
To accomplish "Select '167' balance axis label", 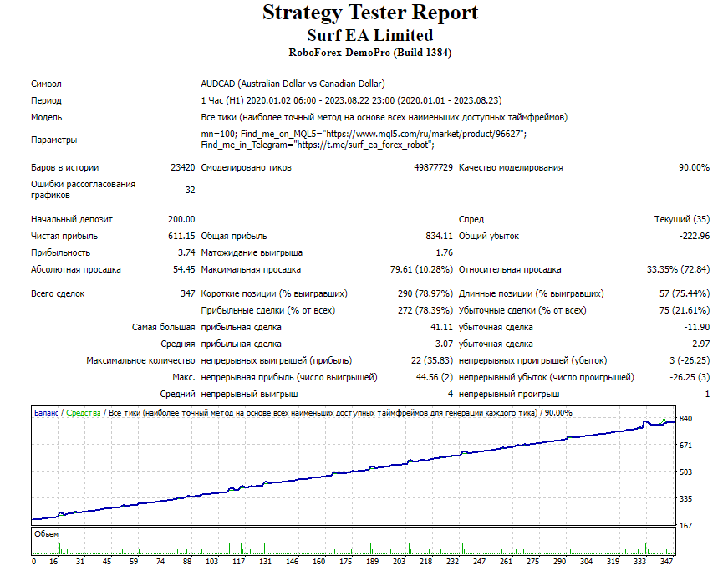I will pyautogui.click(x=685, y=526).
